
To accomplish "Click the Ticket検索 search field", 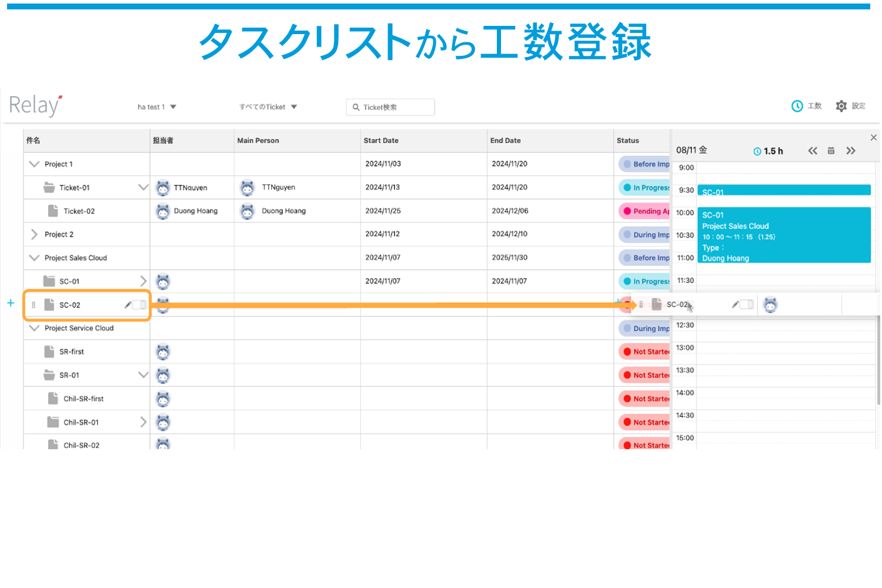I will tap(390, 107).
